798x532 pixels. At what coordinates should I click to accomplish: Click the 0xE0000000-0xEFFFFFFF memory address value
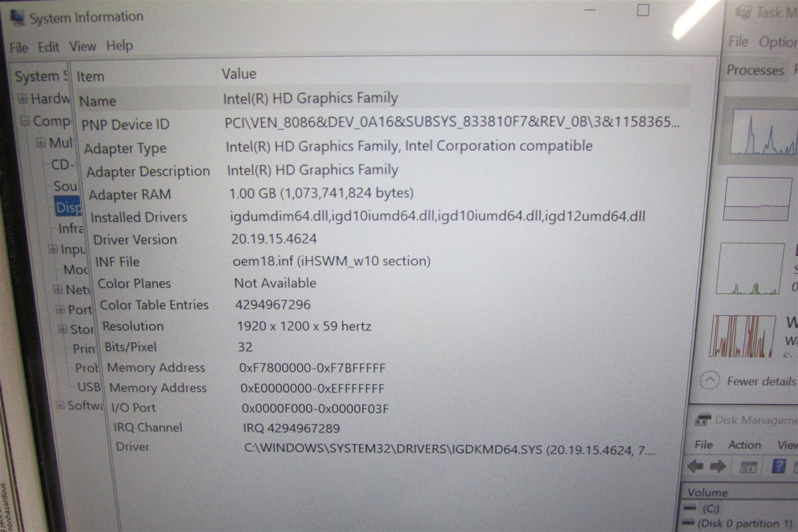[313, 388]
